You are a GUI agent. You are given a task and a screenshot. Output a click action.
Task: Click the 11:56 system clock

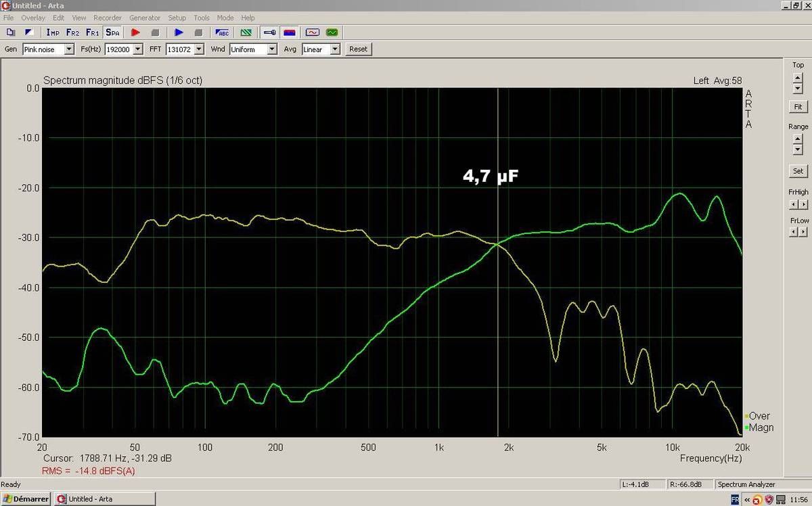pos(798,499)
